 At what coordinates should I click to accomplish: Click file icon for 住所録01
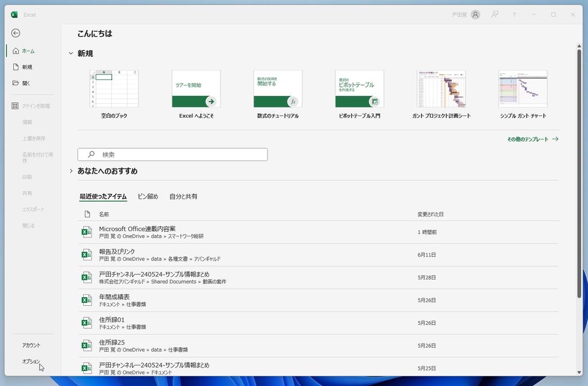87,323
